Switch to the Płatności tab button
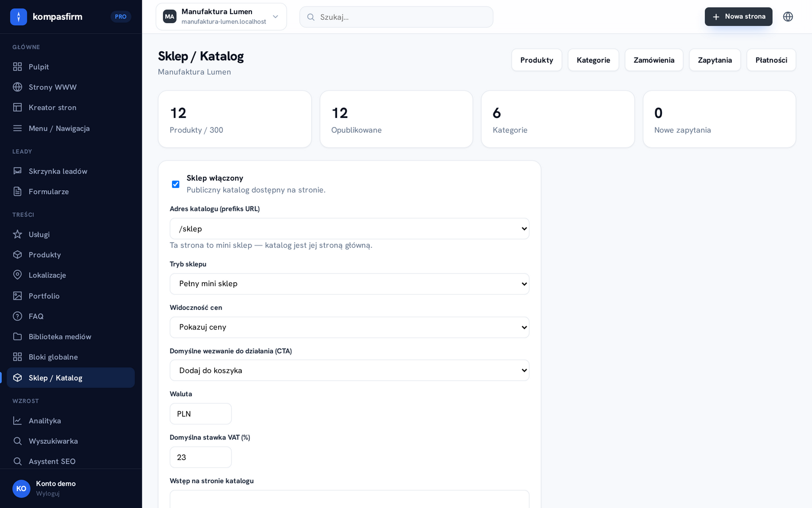The height and width of the screenshot is (508, 812). coord(771,60)
